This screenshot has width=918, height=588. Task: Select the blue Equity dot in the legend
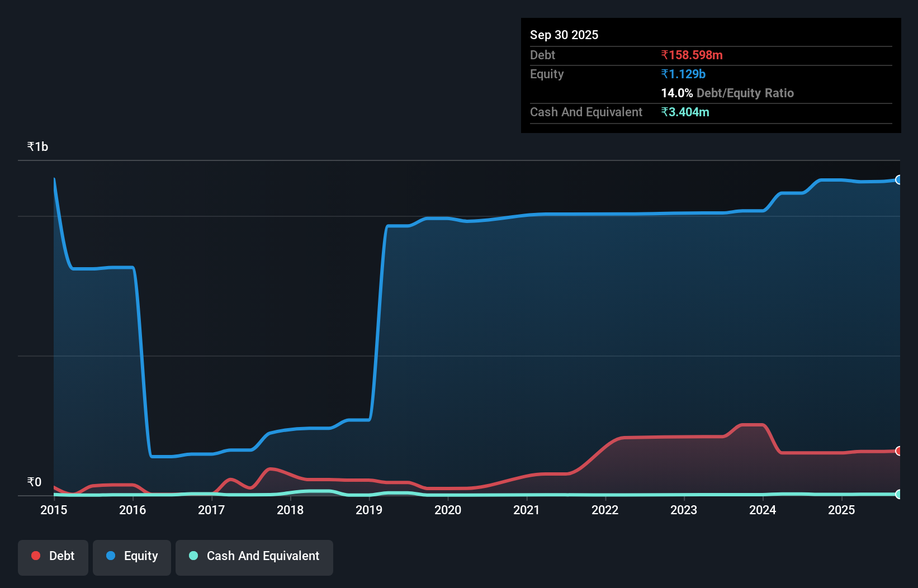pyautogui.click(x=111, y=556)
